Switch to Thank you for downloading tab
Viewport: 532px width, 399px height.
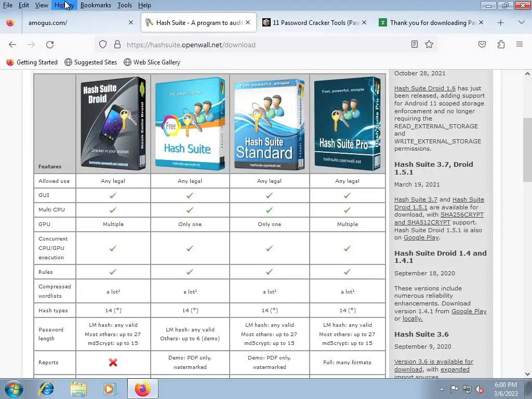(432, 23)
